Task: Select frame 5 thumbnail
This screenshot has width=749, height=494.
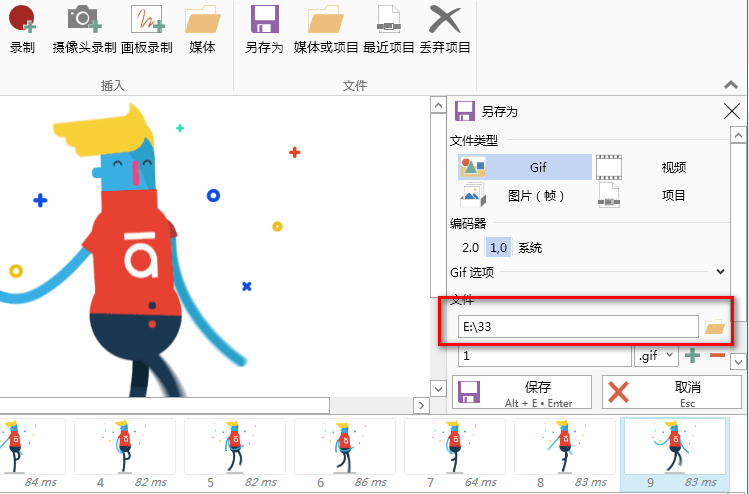Action: 235,453
